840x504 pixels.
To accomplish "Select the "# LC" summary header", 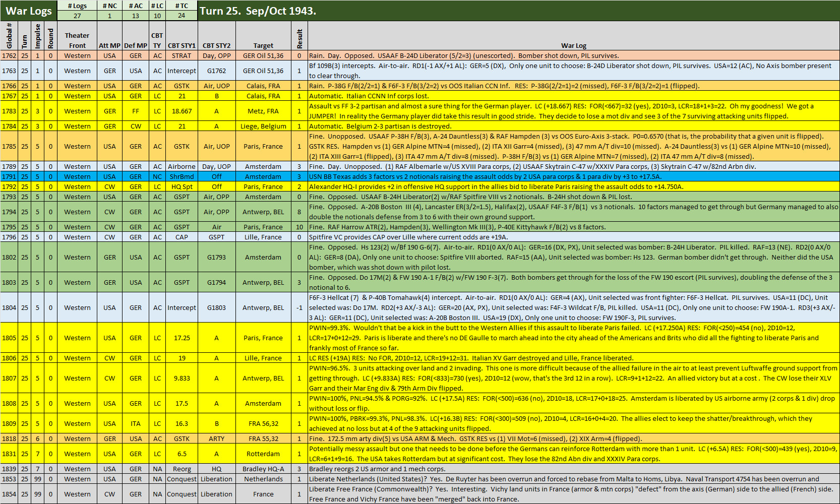I will 157,6.
